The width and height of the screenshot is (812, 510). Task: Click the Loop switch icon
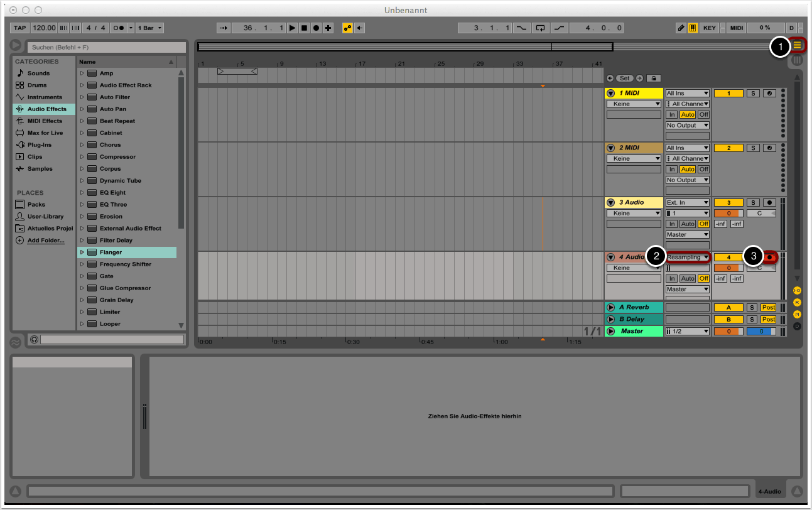tap(539, 28)
